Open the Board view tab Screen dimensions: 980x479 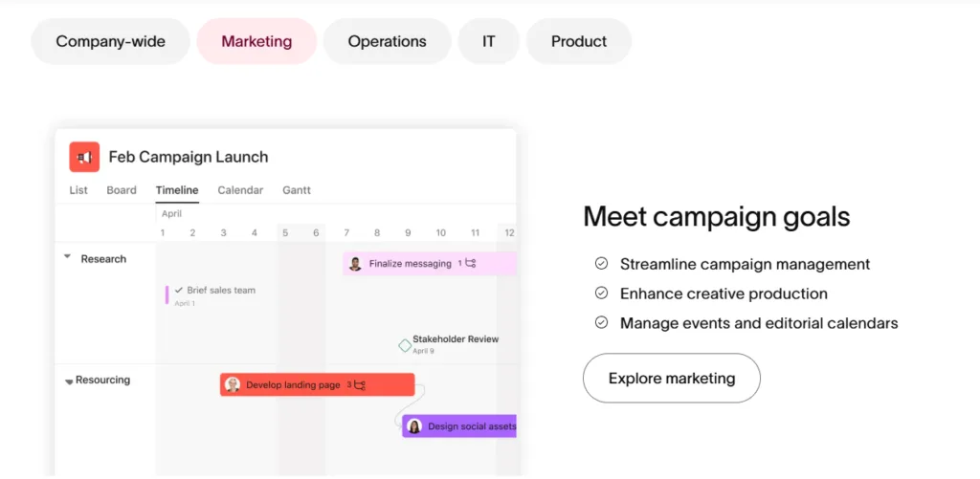click(122, 190)
